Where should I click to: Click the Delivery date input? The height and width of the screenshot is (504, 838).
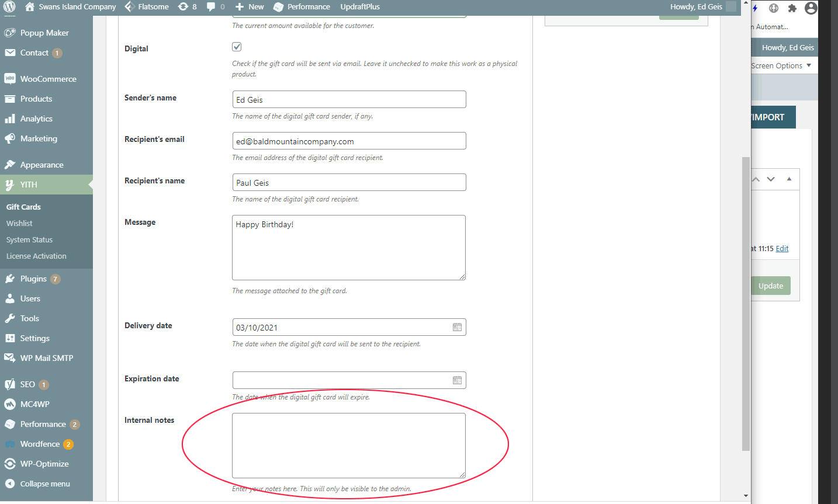[x=349, y=327]
